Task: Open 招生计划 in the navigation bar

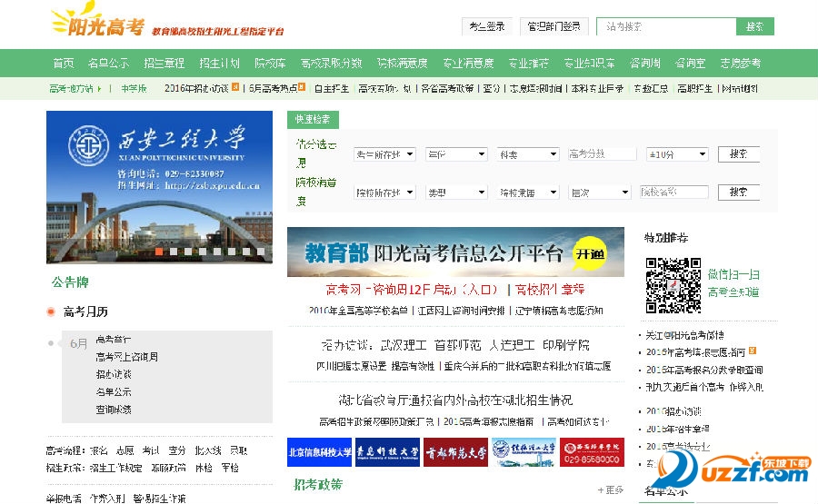Action: [x=220, y=63]
